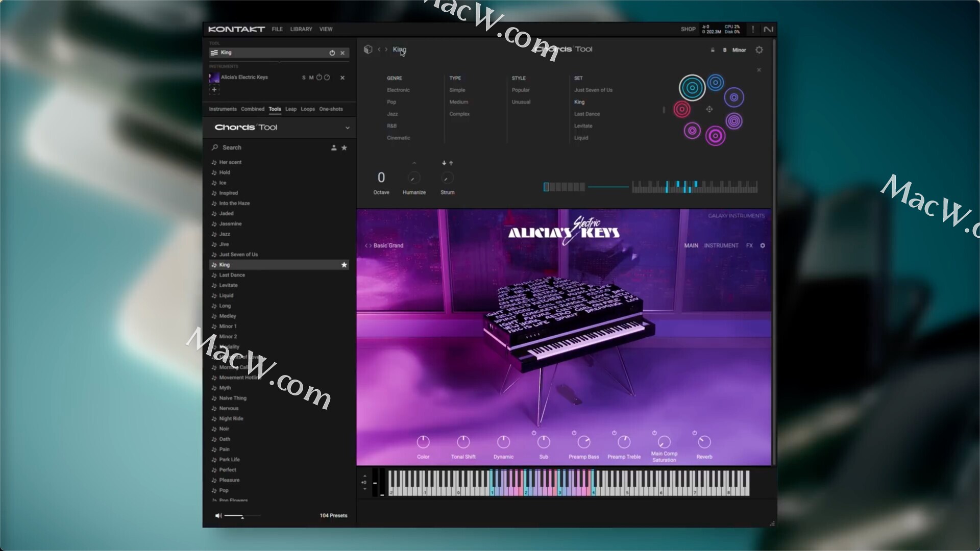Click the dice randomize icon beside King
Screen dimensions: 980x551
[x=368, y=49]
